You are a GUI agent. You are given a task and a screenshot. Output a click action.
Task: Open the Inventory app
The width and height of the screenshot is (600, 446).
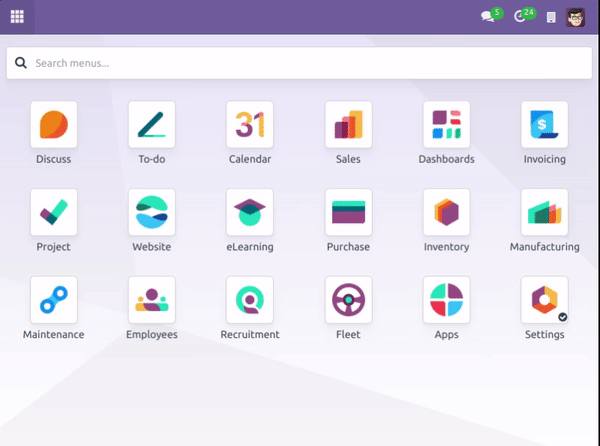(x=446, y=212)
